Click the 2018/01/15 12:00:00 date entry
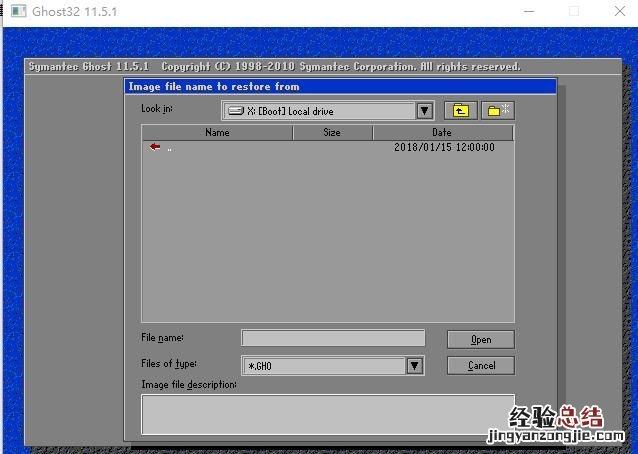Image resolution: width=638 pixels, height=454 pixels. (444, 147)
